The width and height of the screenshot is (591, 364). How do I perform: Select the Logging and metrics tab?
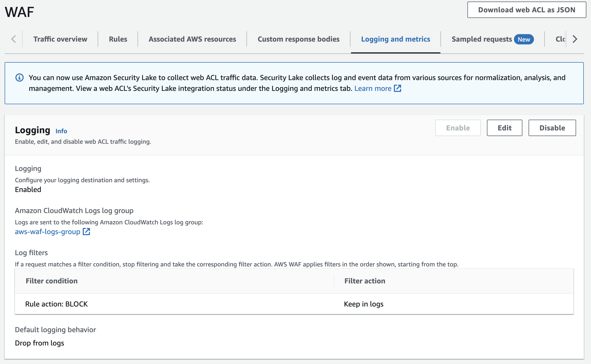(395, 39)
